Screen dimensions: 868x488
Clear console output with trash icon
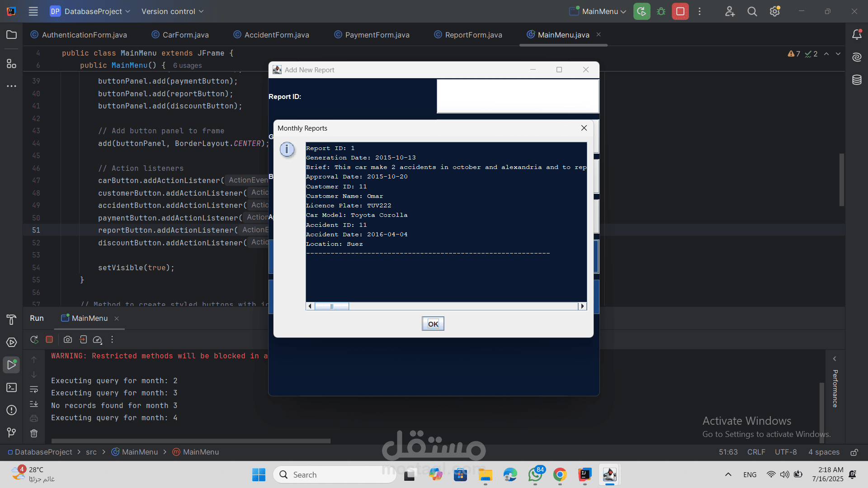coord(34,433)
